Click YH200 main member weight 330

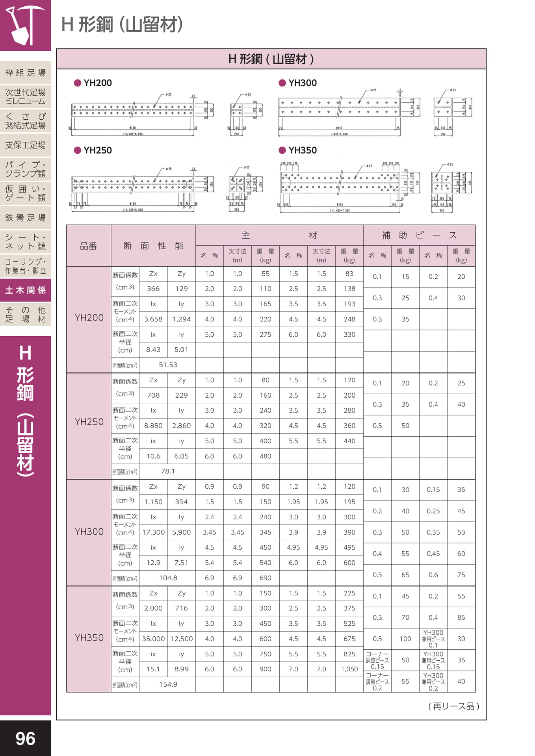pos(349,334)
